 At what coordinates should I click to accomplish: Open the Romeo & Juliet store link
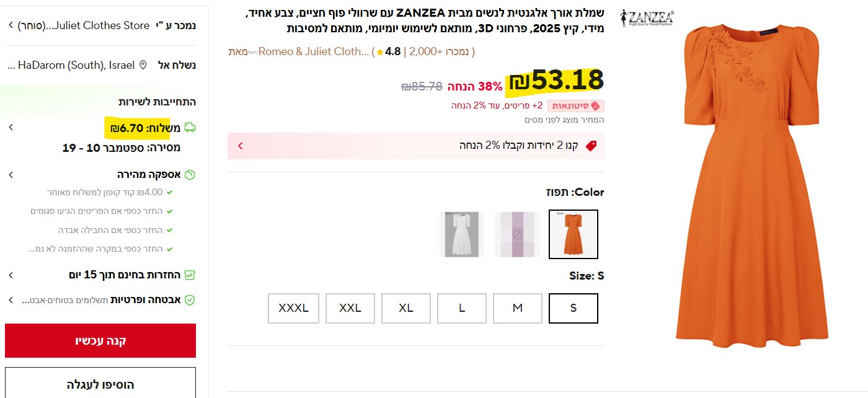(313, 51)
